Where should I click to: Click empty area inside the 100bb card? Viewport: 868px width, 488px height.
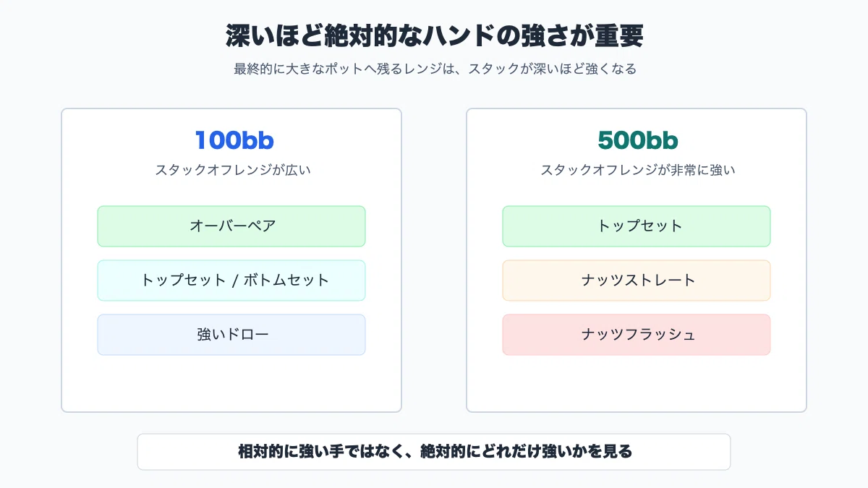click(231, 383)
